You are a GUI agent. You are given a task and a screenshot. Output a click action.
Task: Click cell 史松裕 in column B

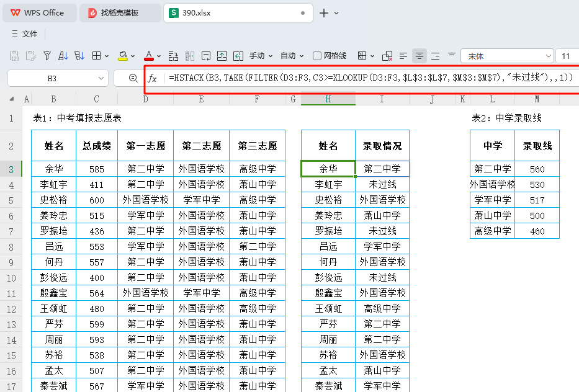click(x=54, y=200)
